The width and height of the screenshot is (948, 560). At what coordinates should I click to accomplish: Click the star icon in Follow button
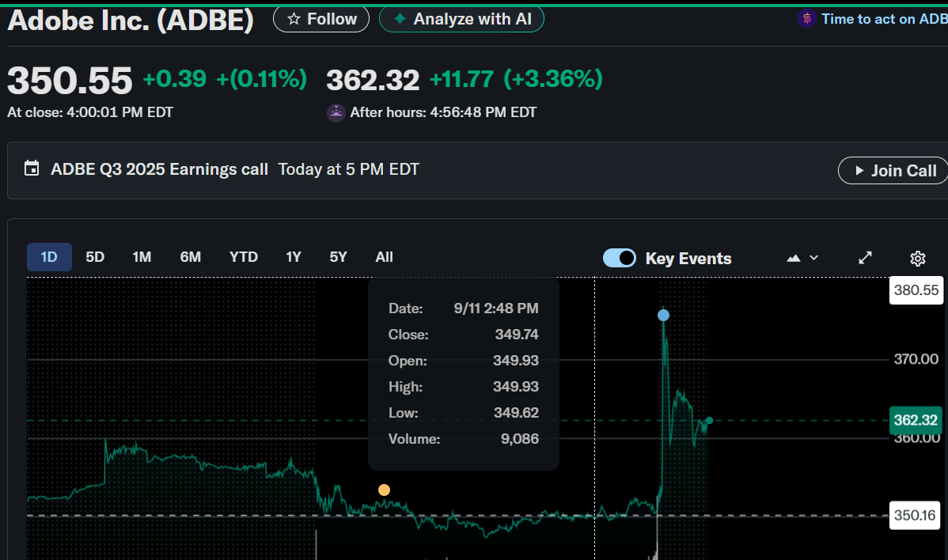(x=294, y=19)
